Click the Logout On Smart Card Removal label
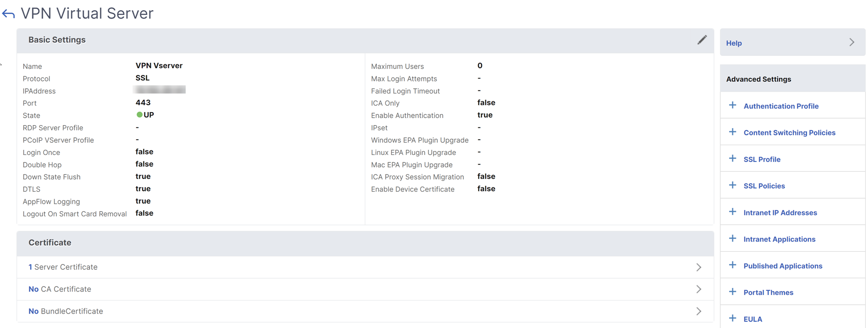 (75, 214)
